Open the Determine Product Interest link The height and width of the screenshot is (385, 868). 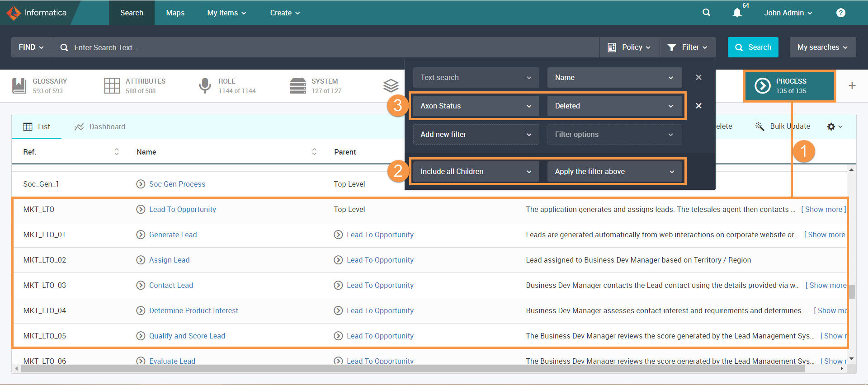tap(193, 310)
